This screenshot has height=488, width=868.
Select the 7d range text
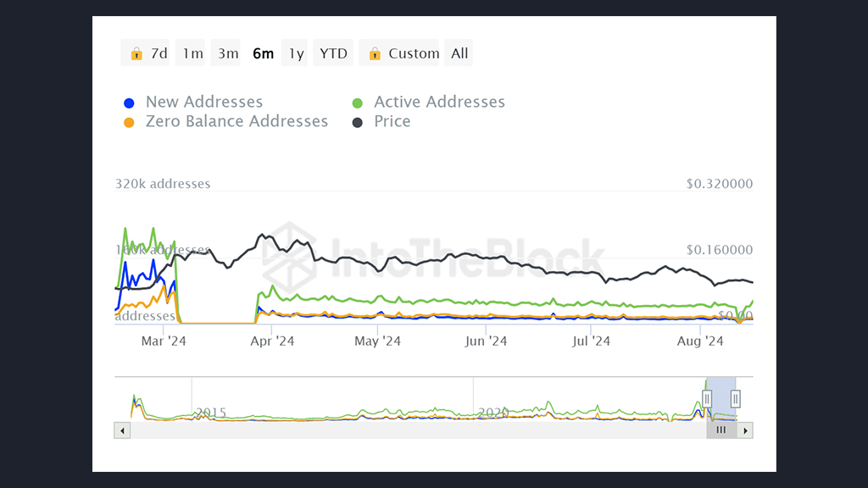pyautogui.click(x=159, y=53)
